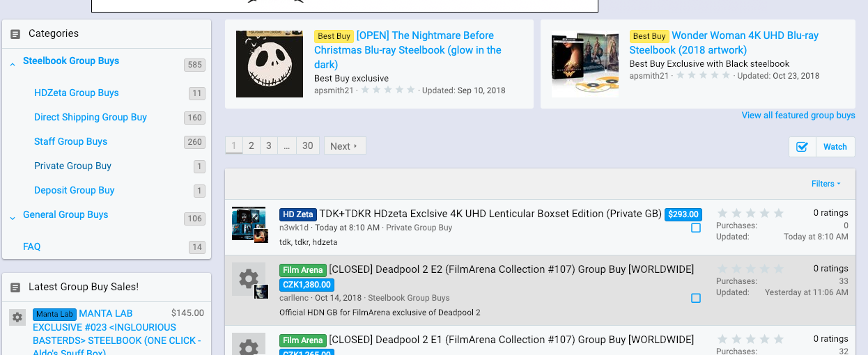This screenshot has width=868, height=355.
Task: Open the Private Group Buy category
Action: (73, 166)
